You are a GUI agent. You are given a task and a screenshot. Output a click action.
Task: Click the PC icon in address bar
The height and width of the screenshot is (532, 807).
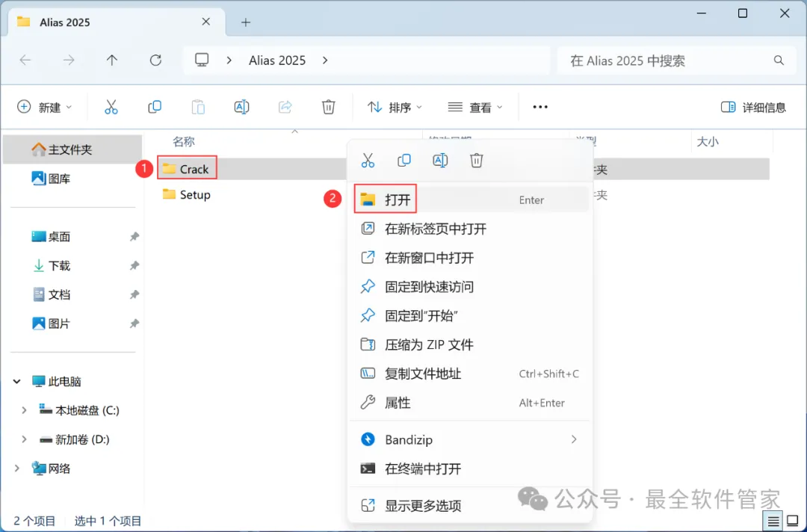(202, 61)
